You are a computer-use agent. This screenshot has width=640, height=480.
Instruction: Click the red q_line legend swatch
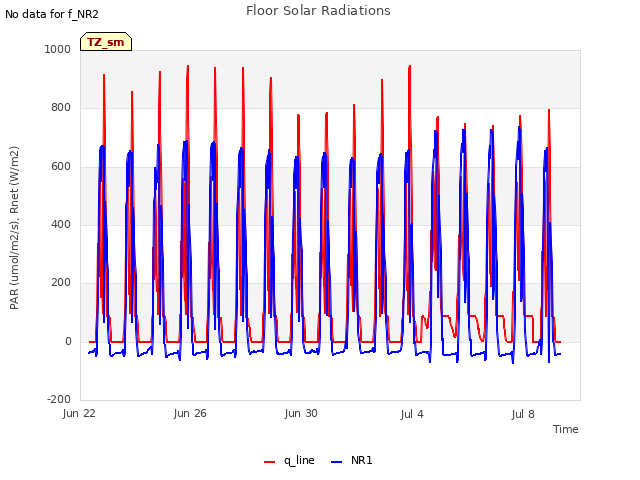point(269,462)
